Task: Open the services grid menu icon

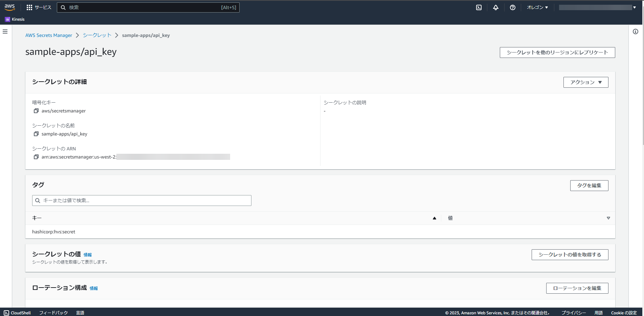Action: (x=29, y=7)
